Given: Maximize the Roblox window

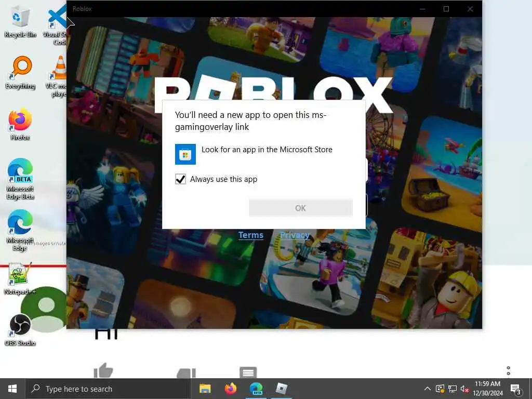Looking at the screenshot, I should click(x=446, y=9).
